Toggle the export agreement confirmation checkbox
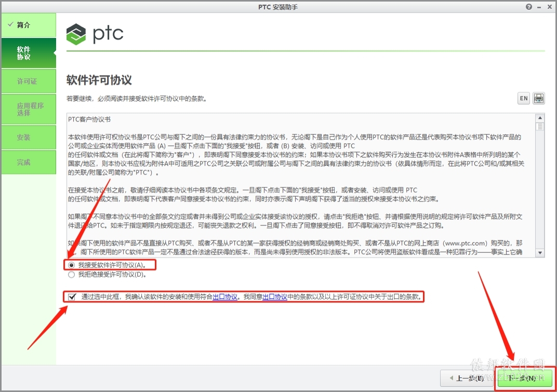Screen dimensions: 557x392 [72, 297]
